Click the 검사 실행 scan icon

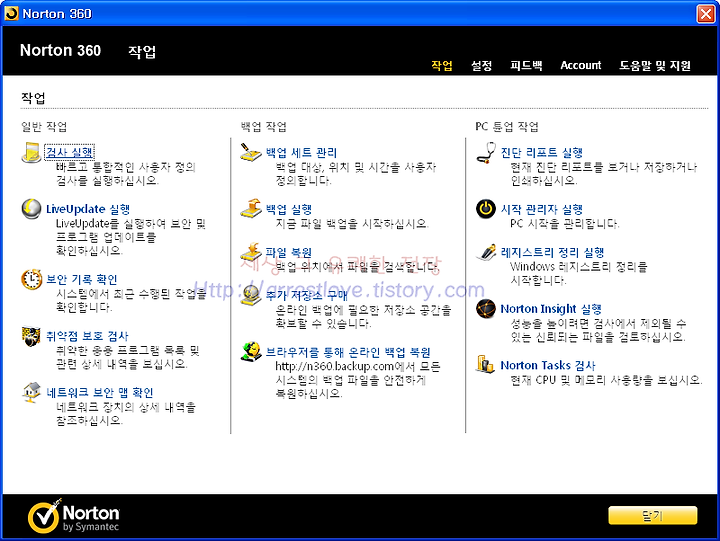point(32,152)
